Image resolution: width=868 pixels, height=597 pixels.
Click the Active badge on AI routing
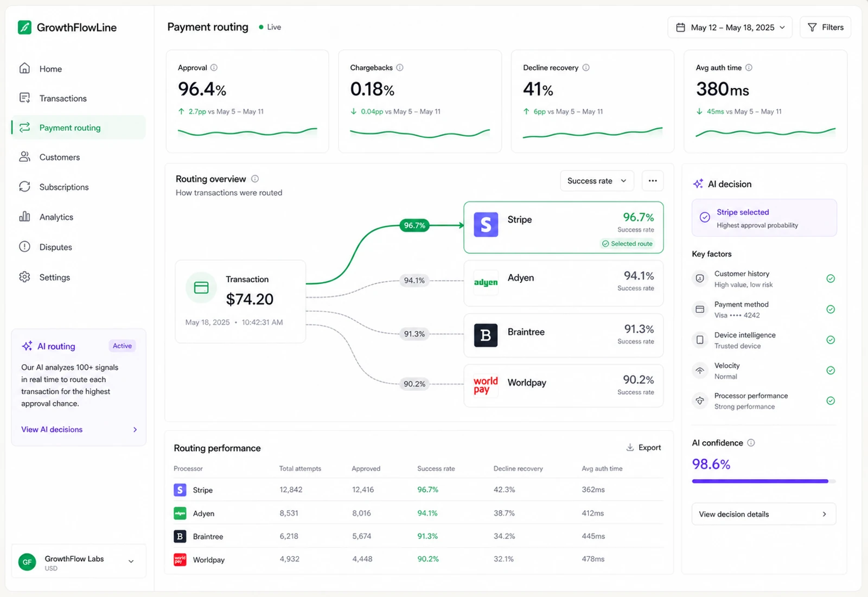tap(122, 346)
